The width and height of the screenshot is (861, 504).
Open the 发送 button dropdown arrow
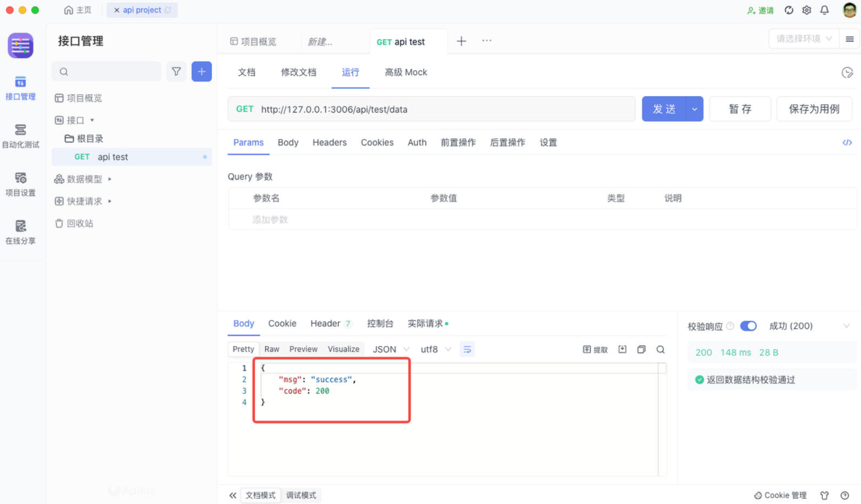tap(694, 109)
